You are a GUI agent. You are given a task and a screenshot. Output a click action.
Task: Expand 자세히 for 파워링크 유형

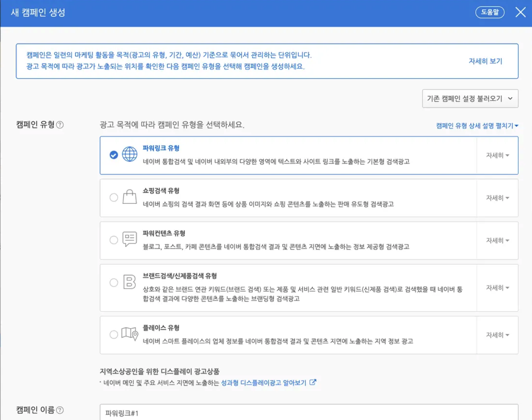pos(498,155)
